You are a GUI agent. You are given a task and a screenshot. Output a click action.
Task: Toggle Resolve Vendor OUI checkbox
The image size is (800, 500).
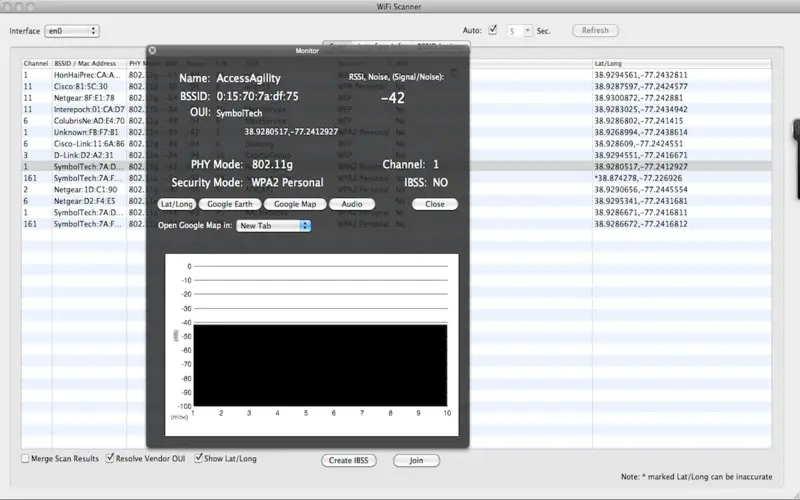pos(110,458)
